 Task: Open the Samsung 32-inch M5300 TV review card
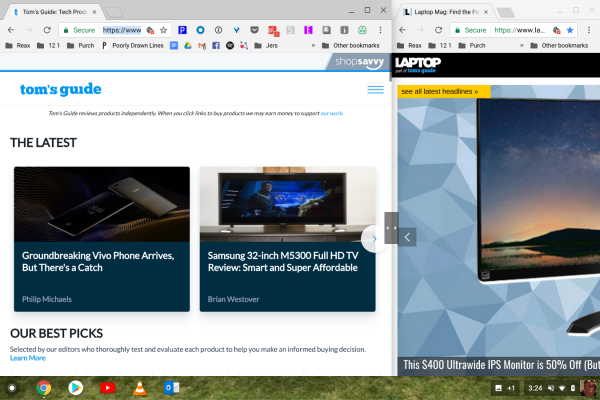[288, 239]
